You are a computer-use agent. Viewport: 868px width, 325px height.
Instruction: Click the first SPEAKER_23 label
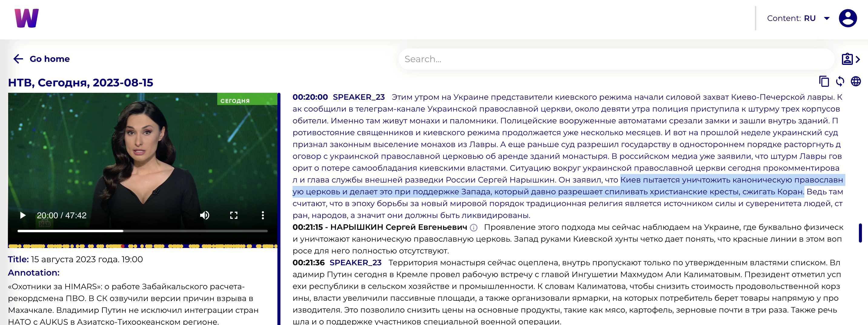click(x=359, y=97)
